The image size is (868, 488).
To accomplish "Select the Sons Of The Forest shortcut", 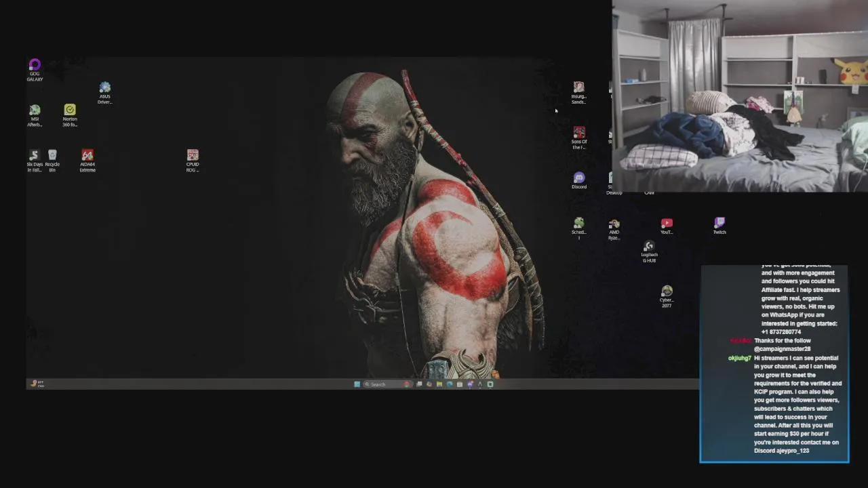I will (578, 138).
